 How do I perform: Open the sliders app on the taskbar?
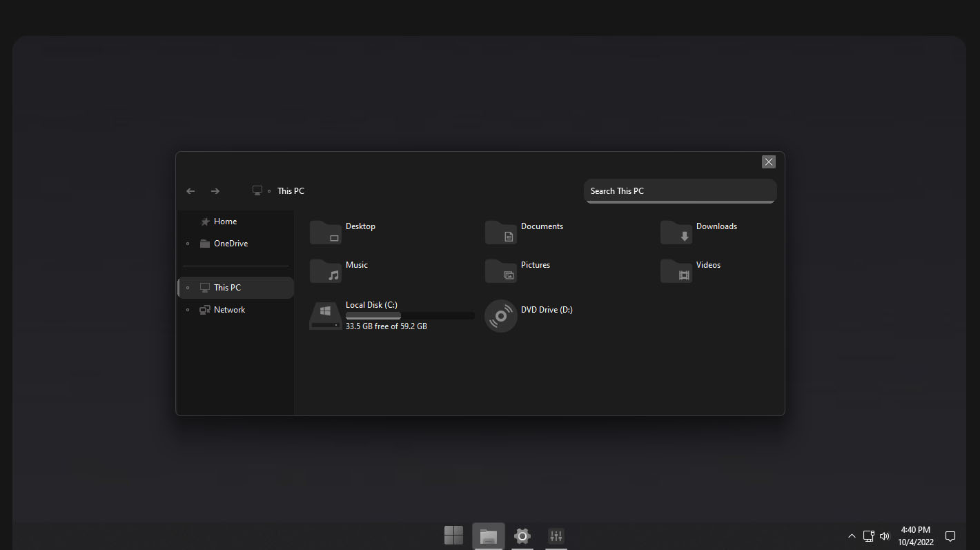(x=556, y=536)
